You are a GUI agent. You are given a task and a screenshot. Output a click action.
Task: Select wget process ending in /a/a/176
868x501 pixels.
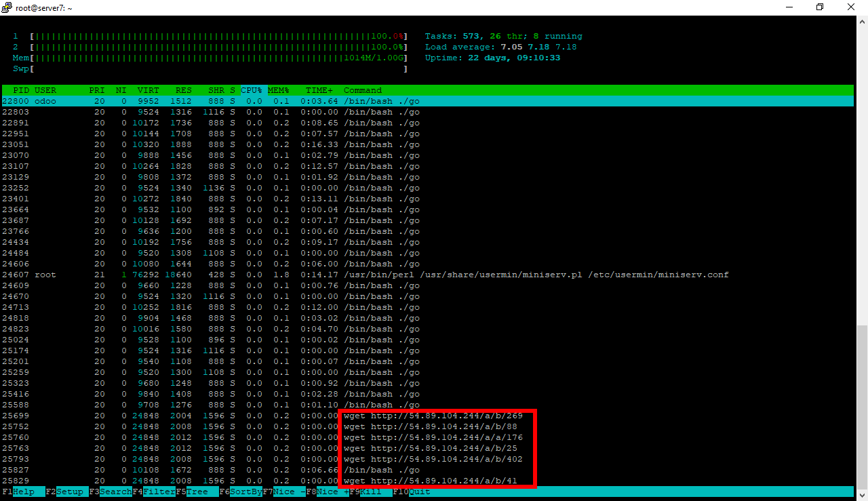[427, 437]
